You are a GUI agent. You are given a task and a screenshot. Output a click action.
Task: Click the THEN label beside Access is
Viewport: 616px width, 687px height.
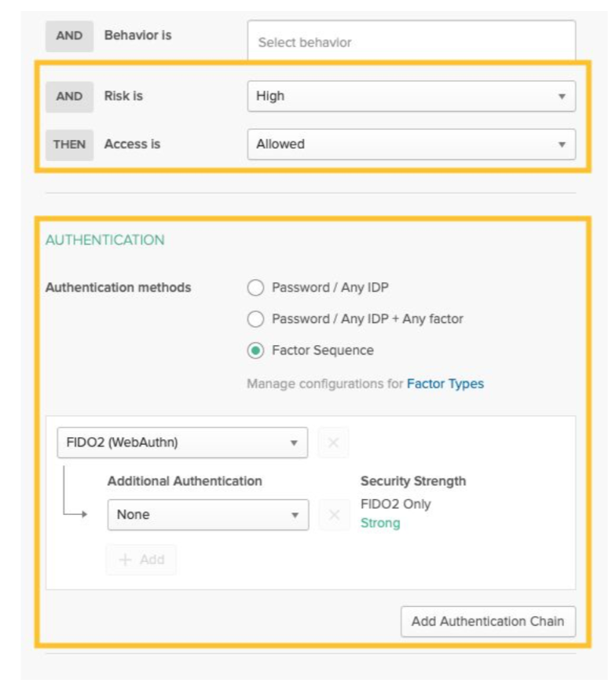69,145
